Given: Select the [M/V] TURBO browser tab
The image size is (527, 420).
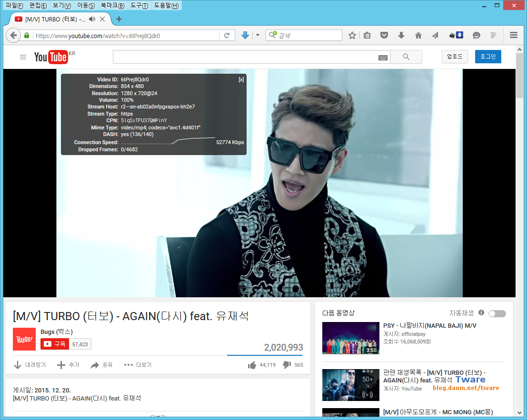Looking at the screenshot, I should point(55,19).
